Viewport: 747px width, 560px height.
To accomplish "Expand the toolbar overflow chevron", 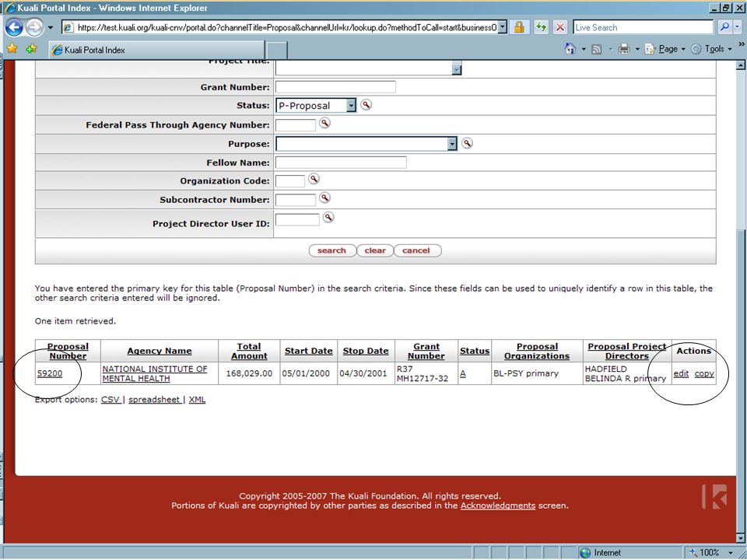I will [x=741, y=44].
